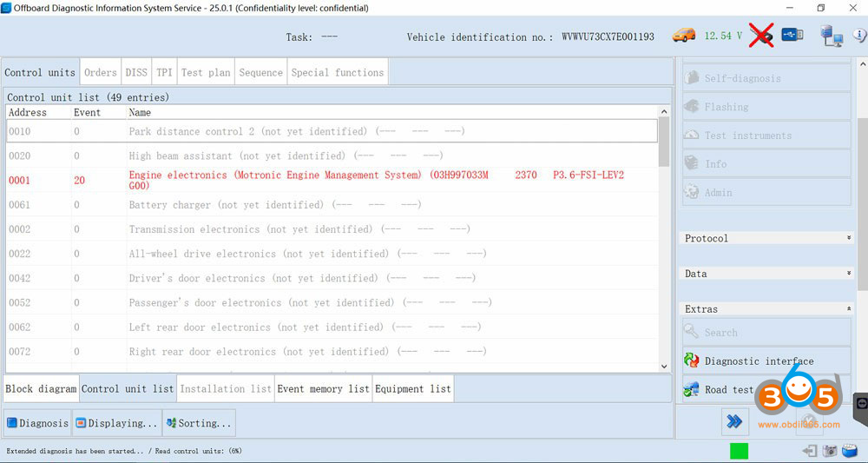Screen dimensions: 868x463
Task: Switch to the Control units tab
Action: [41, 72]
